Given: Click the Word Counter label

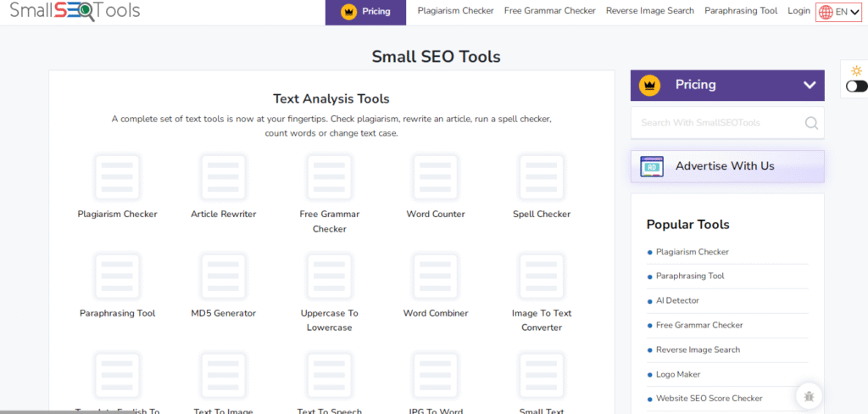Looking at the screenshot, I should 436,214.
